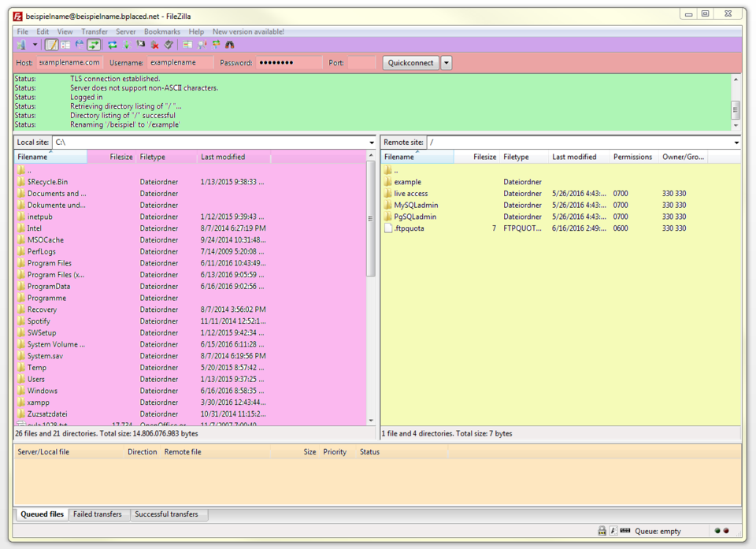Image resolution: width=756 pixels, height=549 pixels.
Task: Click the local file list scrollbar thumb
Action: point(370,218)
